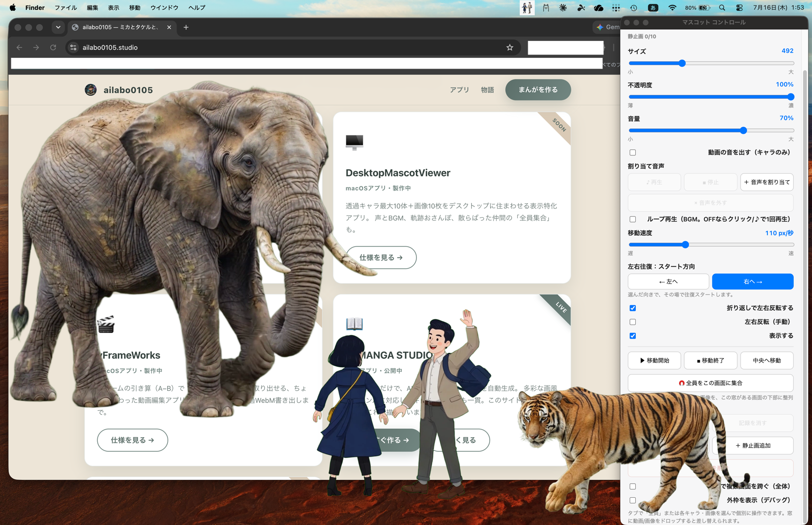Image resolution: width=812 pixels, height=525 pixels.
Task: Click ■ 移動終了 button
Action: pyautogui.click(x=710, y=361)
